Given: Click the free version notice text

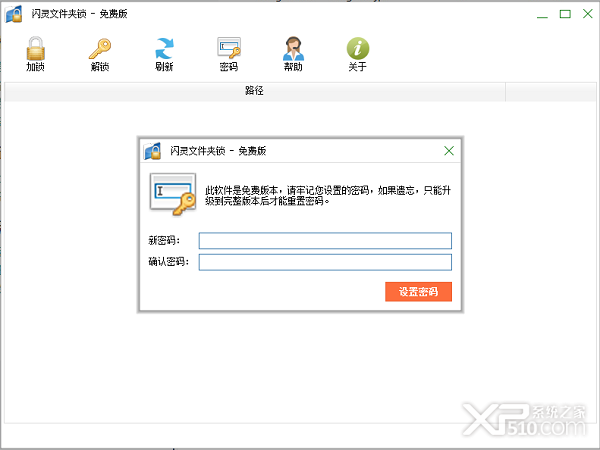Looking at the screenshot, I should [x=328, y=196].
